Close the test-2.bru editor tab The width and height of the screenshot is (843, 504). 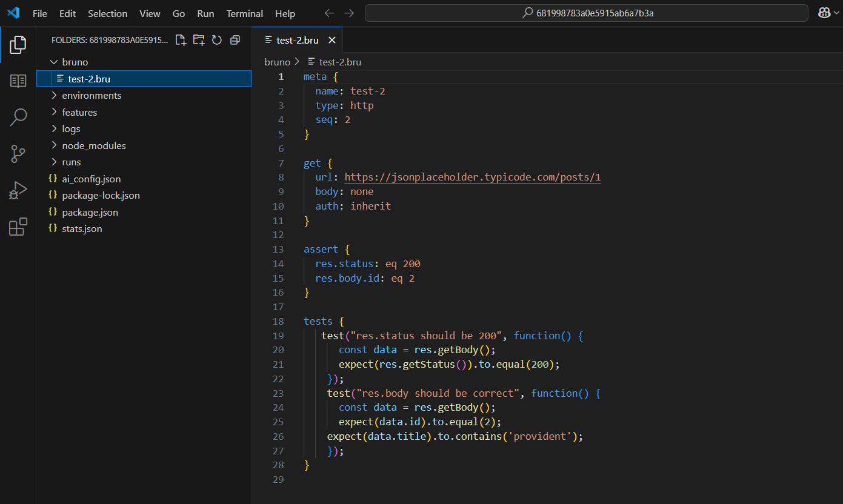click(332, 40)
